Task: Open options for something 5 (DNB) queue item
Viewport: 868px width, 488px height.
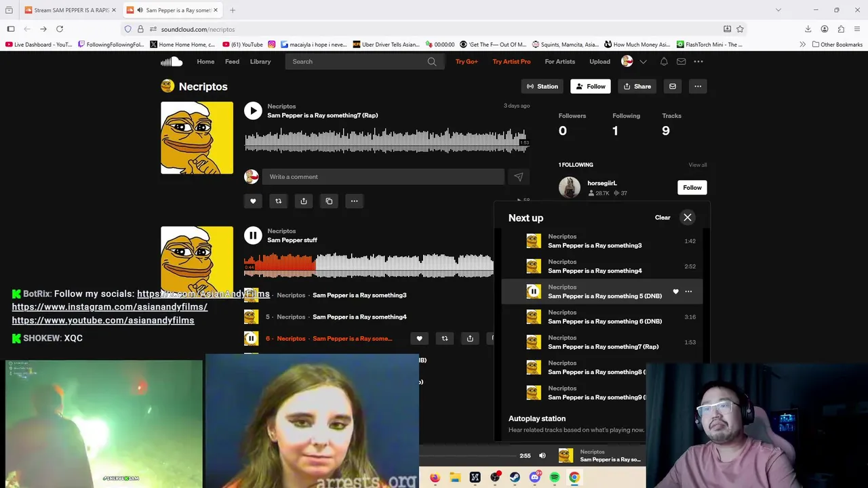Action: click(688, 291)
